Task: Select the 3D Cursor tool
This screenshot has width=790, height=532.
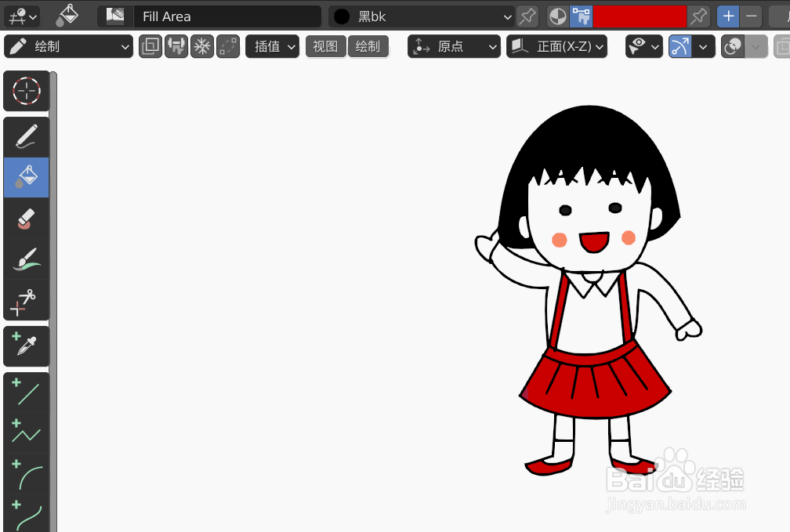Action: (26, 91)
